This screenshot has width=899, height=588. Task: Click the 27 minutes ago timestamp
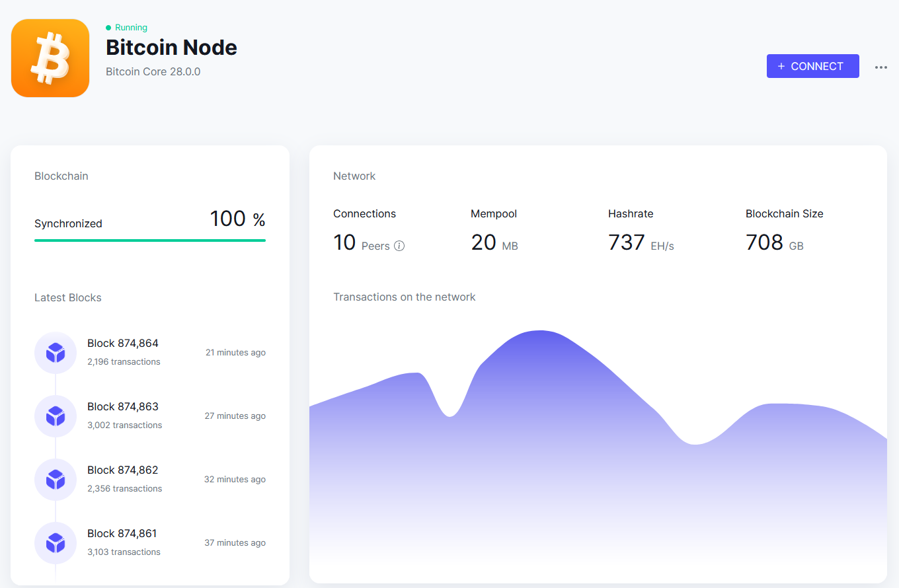point(235,416)
